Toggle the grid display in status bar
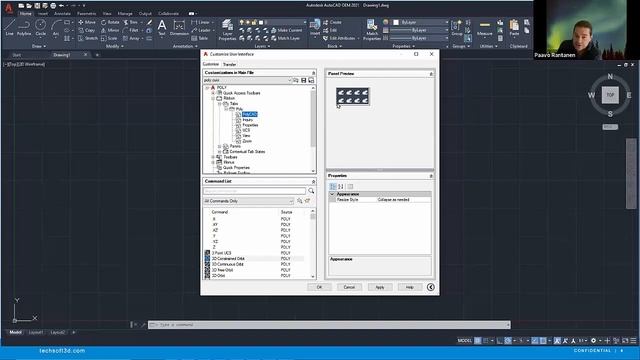Screen dimensions: 640x360 (478, 340)
